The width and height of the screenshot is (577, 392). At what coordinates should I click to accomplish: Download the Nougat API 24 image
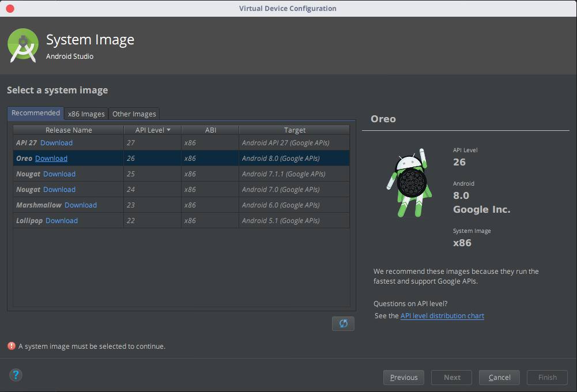[x=59, y=190]
